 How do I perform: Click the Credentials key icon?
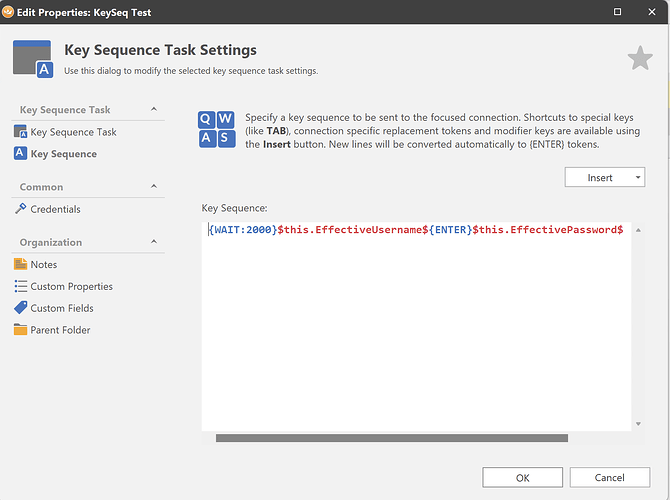[x=21, y=209]
